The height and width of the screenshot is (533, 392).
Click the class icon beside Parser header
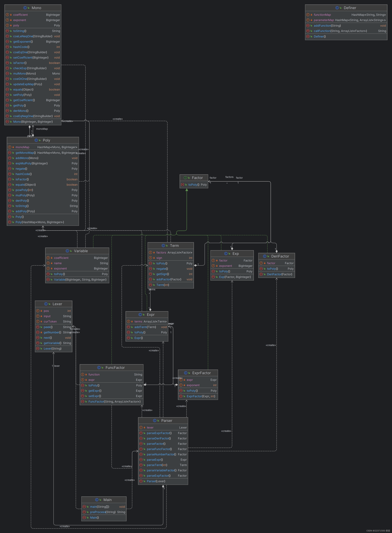click(154, 420)
